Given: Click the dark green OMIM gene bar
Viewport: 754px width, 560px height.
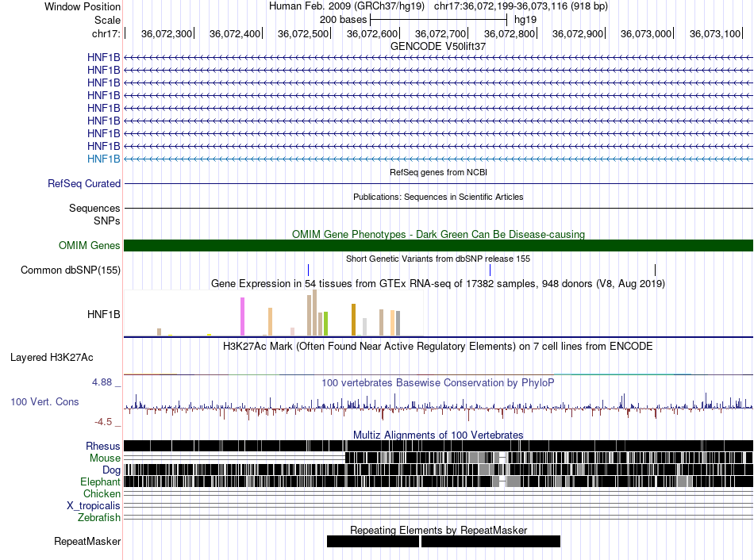Looking at the screenshot, I should click(438, 246).
